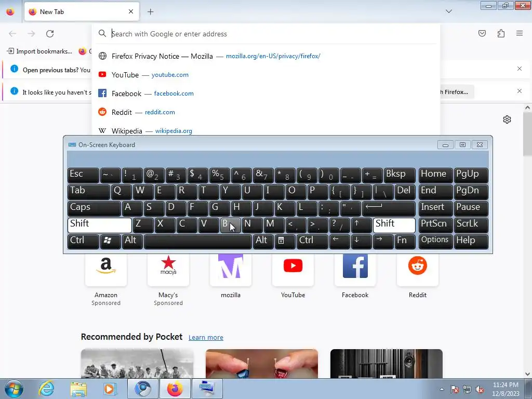Toggle the left Ctrl key
Screen dimensions: 532x399
tap(83, 242)
